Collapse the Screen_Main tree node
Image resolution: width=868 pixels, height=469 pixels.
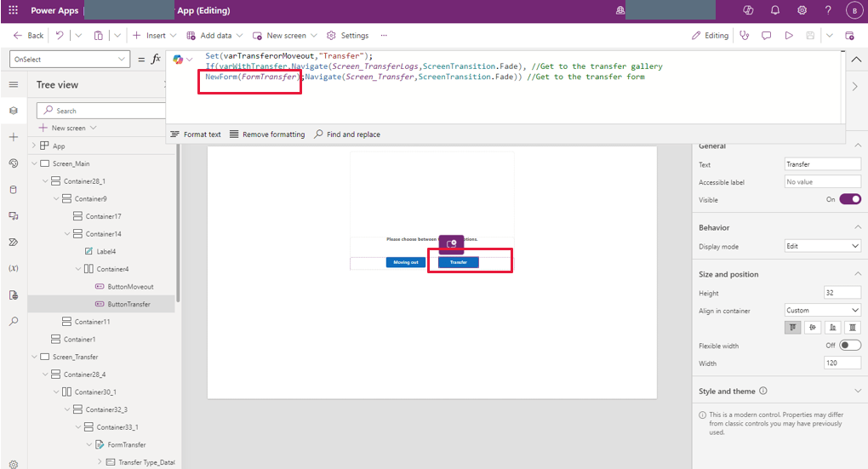[x=34, y=163]
